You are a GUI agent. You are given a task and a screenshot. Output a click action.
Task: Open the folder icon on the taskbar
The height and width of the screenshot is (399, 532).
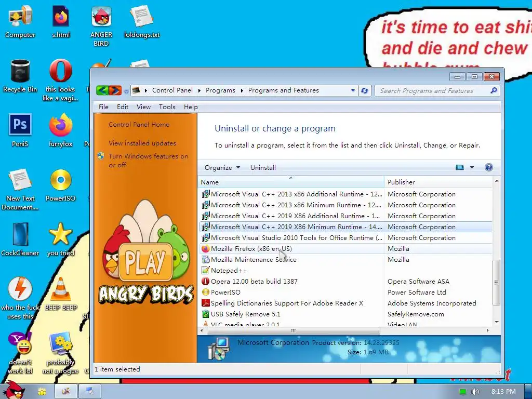42,392
